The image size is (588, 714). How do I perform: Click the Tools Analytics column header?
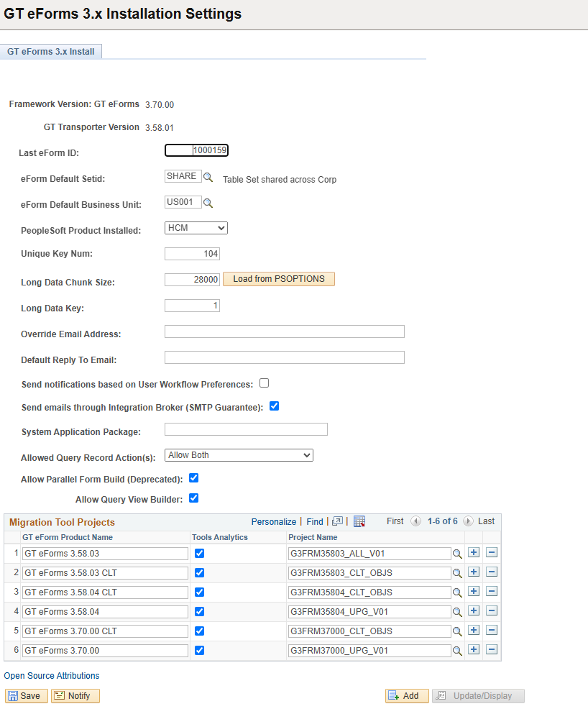(220, 537)
